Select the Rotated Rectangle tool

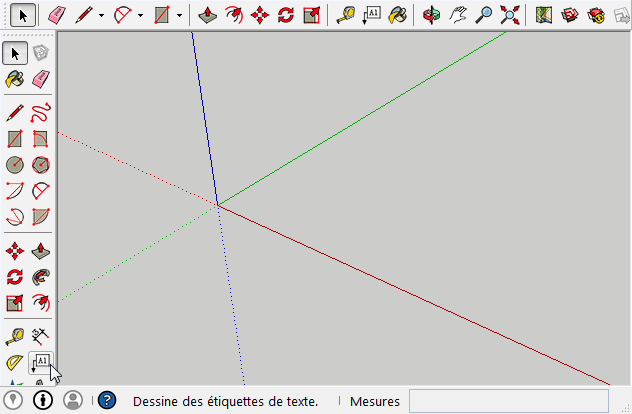41,138
